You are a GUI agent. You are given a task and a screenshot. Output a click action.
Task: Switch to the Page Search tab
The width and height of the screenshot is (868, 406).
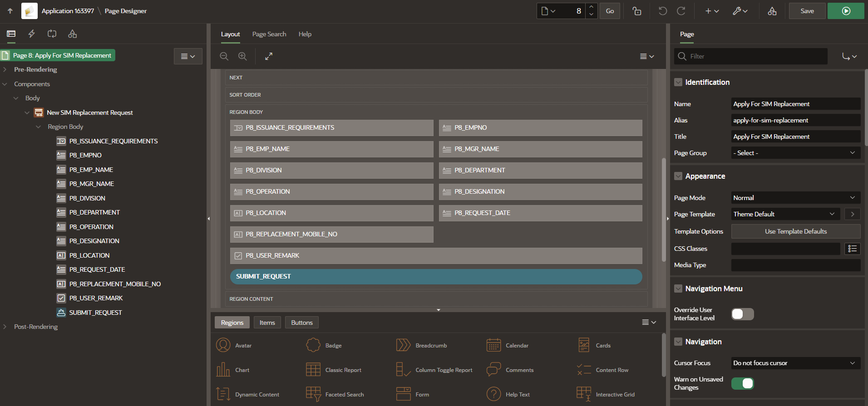[269, 34]
